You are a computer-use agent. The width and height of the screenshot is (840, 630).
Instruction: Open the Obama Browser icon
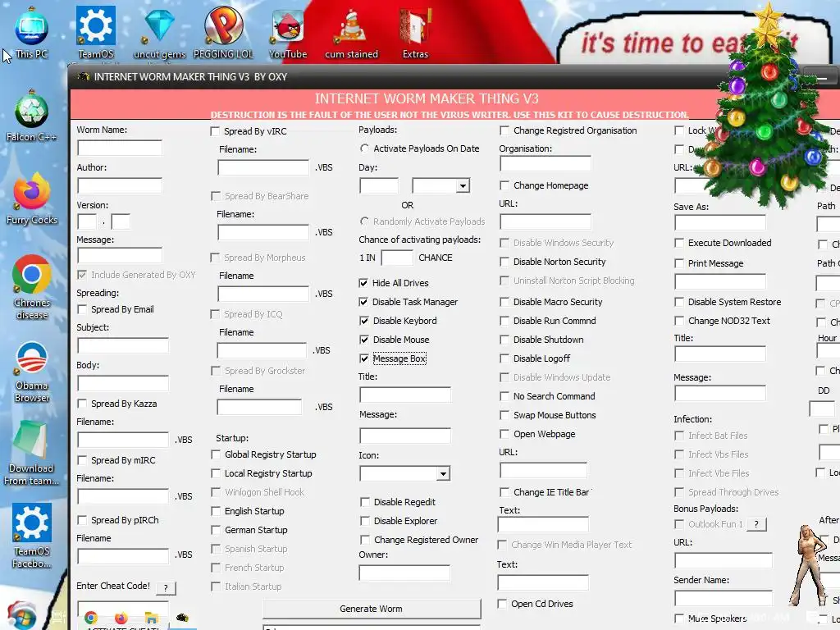click(32, 371)
